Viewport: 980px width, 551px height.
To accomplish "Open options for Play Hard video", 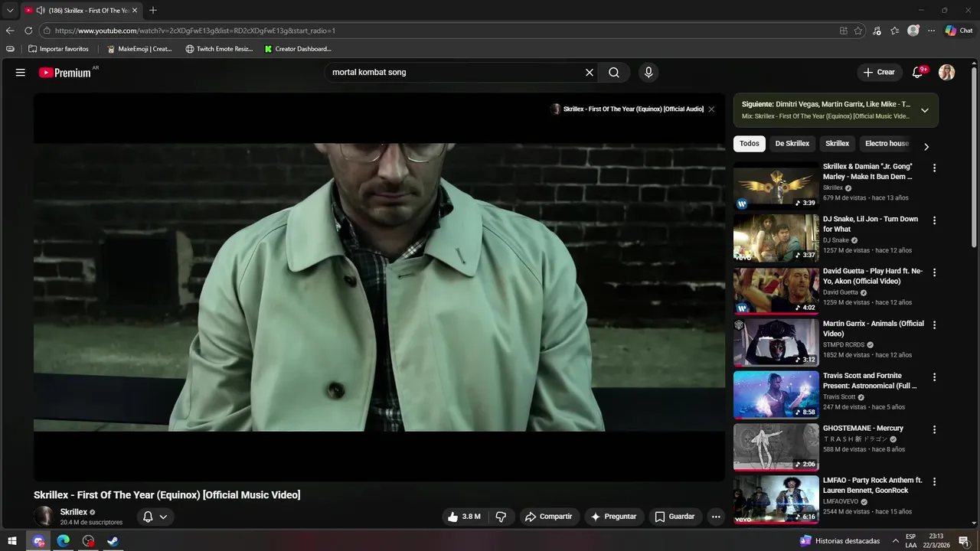I will pyautogui.click(x=934, y=272).
